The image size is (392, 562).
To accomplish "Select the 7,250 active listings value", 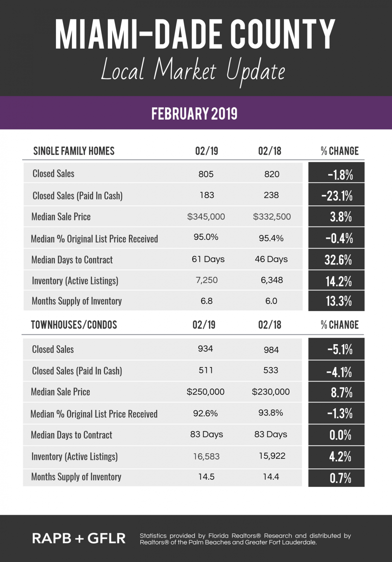I will [x=207, y=280].
